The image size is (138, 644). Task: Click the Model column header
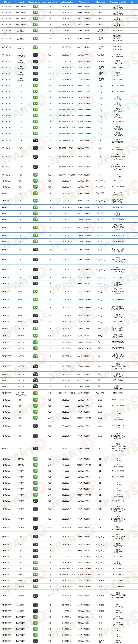click(21, 2)
